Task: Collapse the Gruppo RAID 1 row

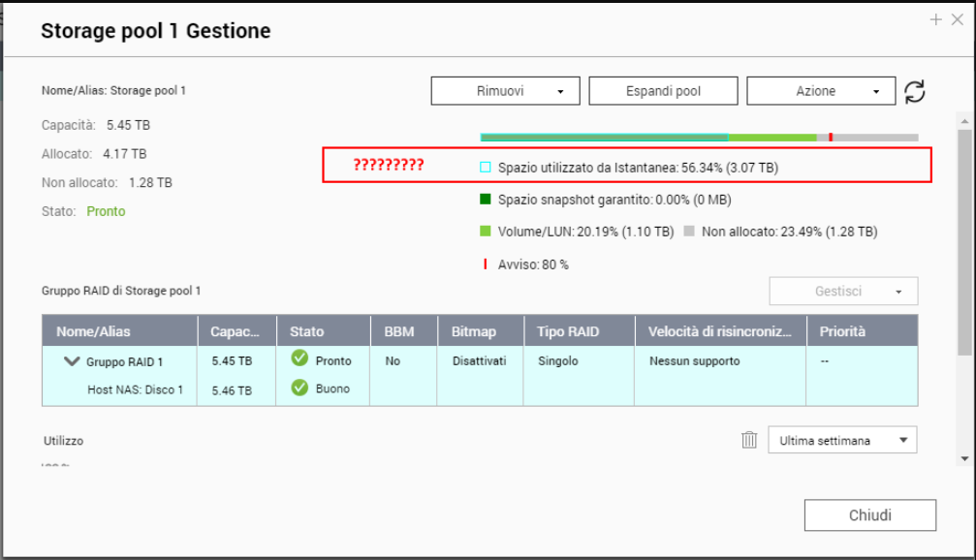Action: [71, 361]
